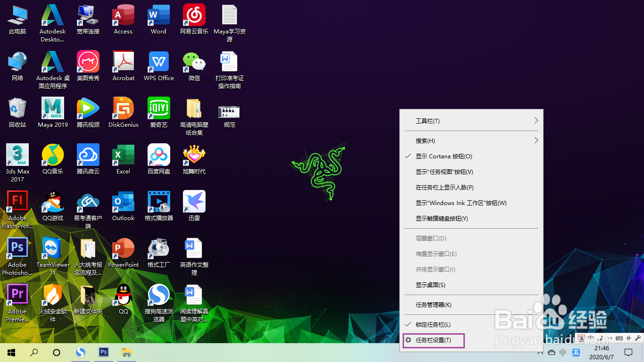Select the Word shortcut icon
The height and width of the screenshot is (362, 644).
tap(159, 20)
